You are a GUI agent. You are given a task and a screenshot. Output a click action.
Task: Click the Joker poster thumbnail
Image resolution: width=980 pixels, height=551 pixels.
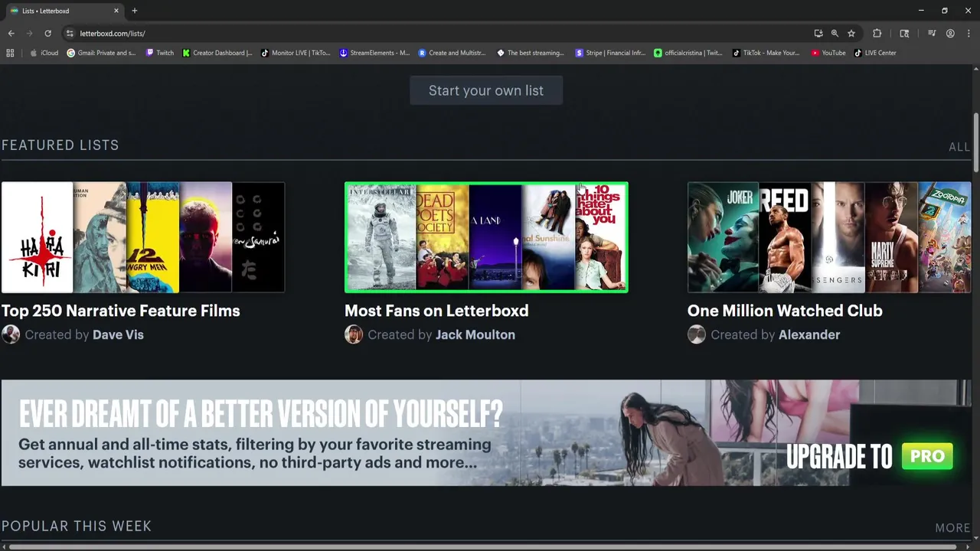[x=723, y=237]
